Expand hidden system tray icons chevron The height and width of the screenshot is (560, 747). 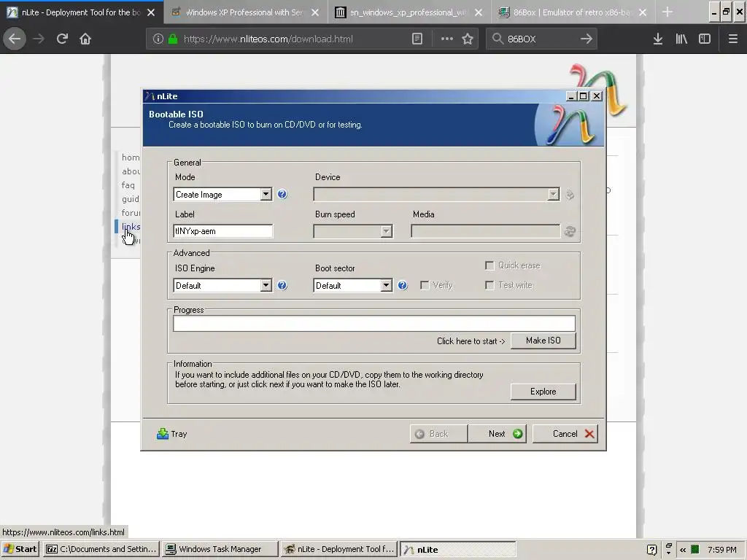[x=683, y=550]
